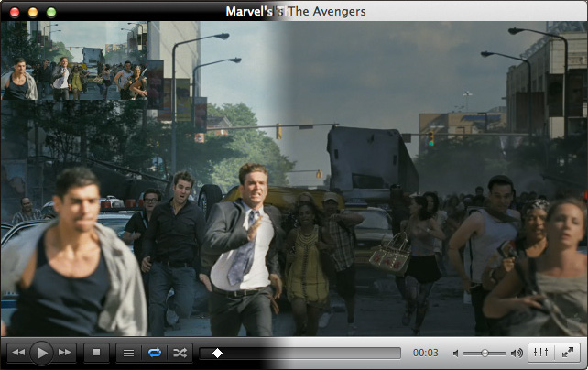Screen dimensions: 588x370
Task: Zoom the window with the green button
Action: point(51,12)
